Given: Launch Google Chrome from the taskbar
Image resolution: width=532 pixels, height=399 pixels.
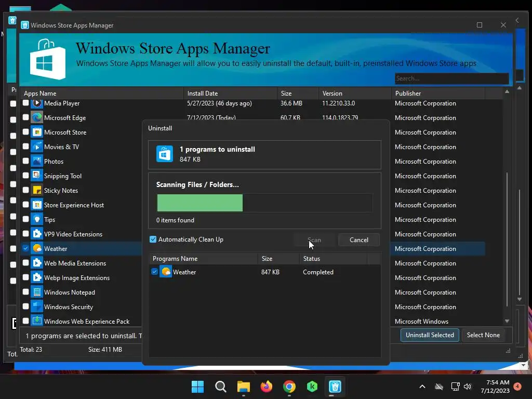Looking at the screenshot, I should coord(289,387).
